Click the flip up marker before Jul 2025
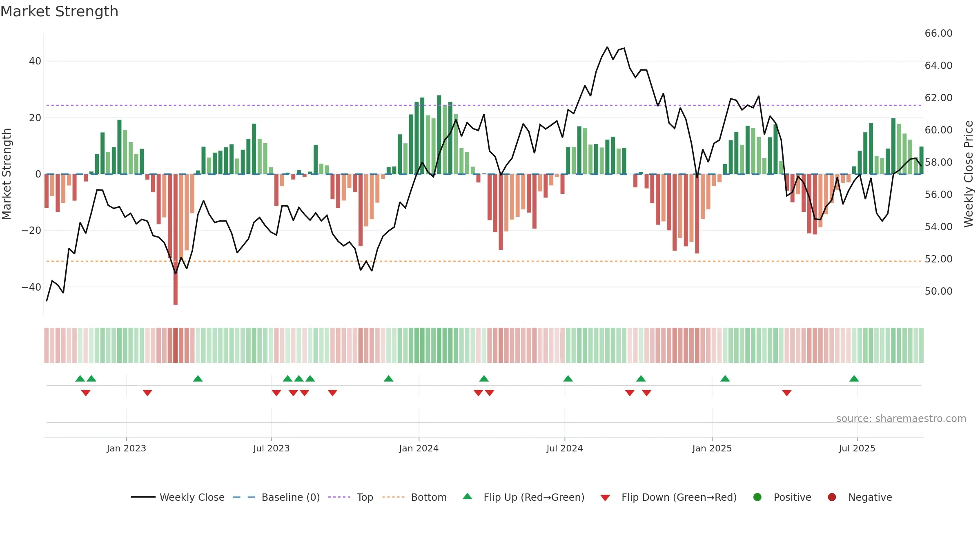Viewport: 980px width, 551px height. click(854, 378)
